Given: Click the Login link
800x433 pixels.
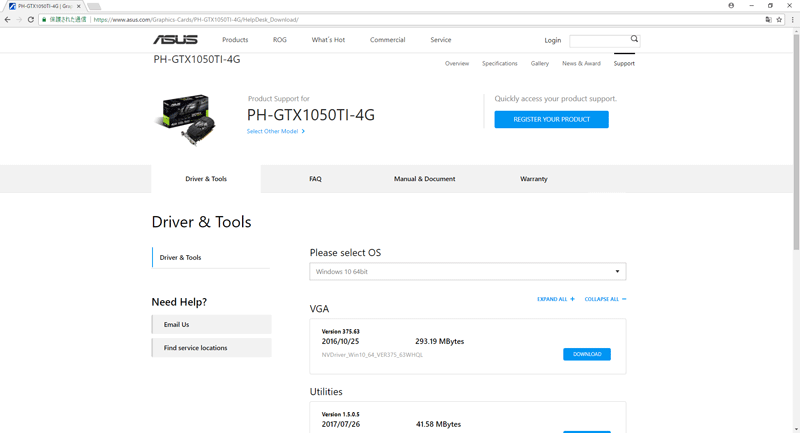Looking at the screenshot, I should coord(552,40).
